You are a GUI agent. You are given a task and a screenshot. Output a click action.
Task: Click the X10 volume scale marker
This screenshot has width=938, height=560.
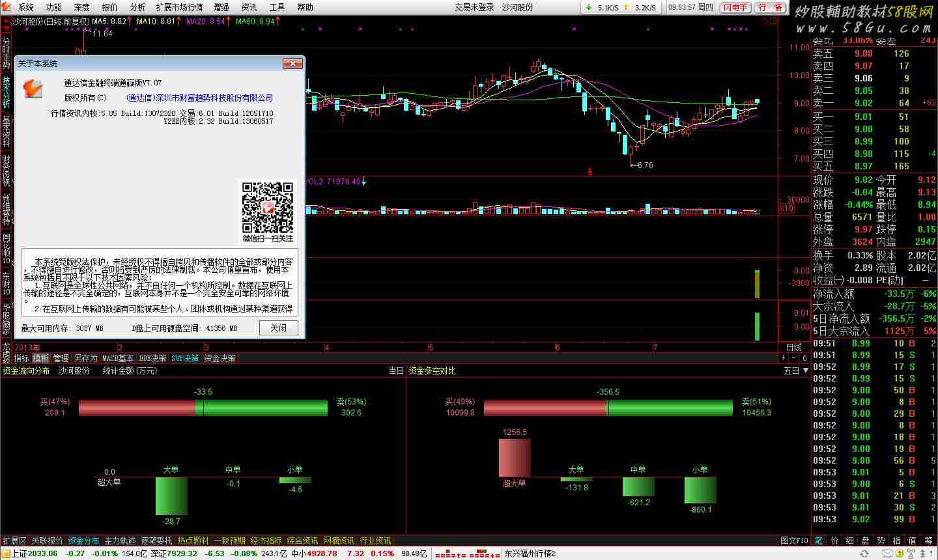[x=787, y=208]
